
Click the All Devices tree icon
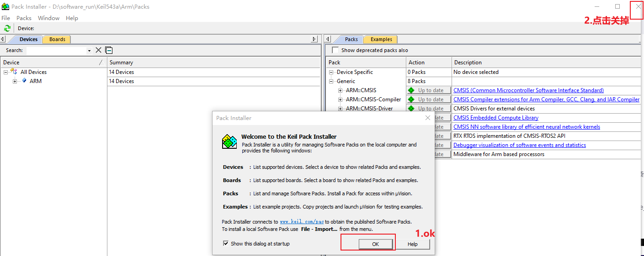[x=14, y=72]
